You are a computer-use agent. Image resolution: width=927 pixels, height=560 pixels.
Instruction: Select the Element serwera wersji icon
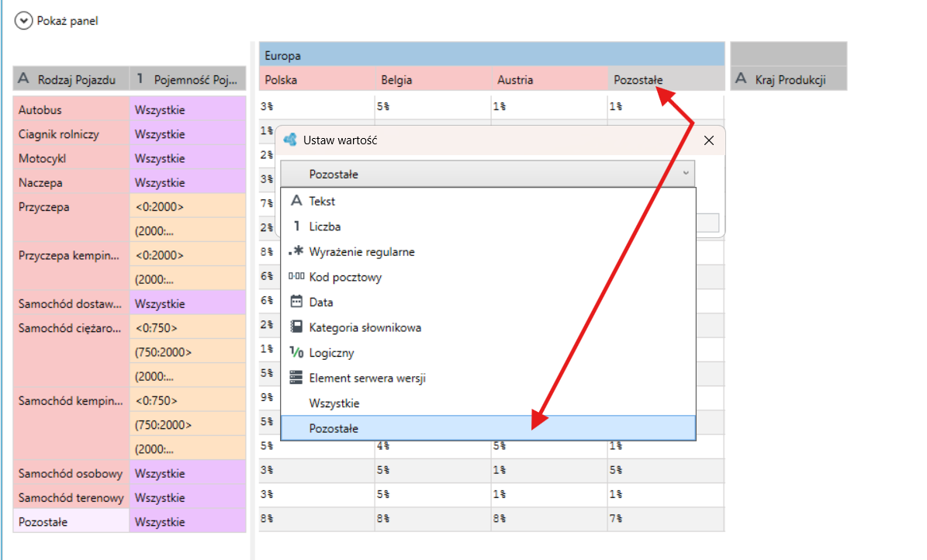click(x=296, y=378)
